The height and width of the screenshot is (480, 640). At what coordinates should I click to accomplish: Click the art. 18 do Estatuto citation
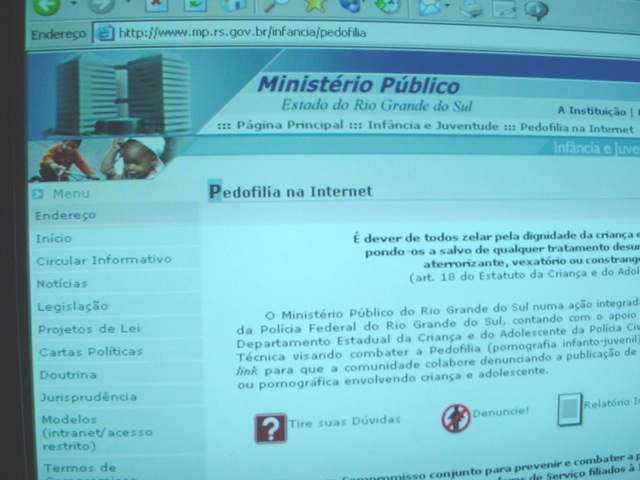[x=524, y=275]
